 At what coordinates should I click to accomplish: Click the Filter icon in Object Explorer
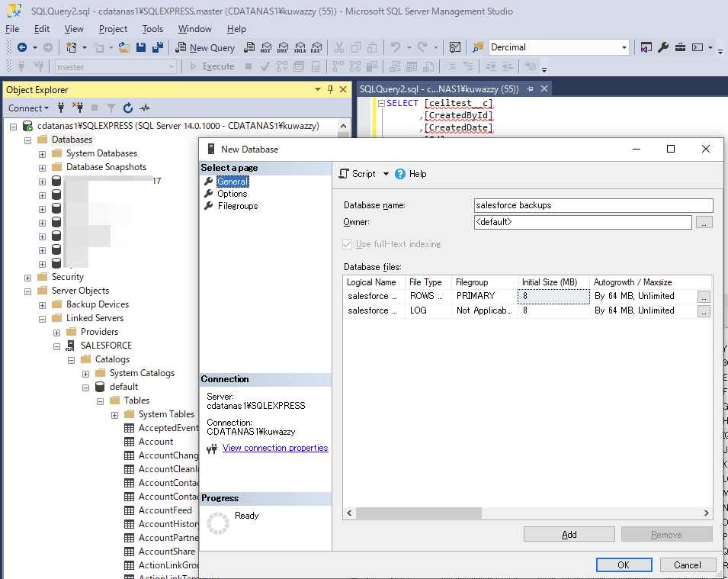(x=111, y=108)
